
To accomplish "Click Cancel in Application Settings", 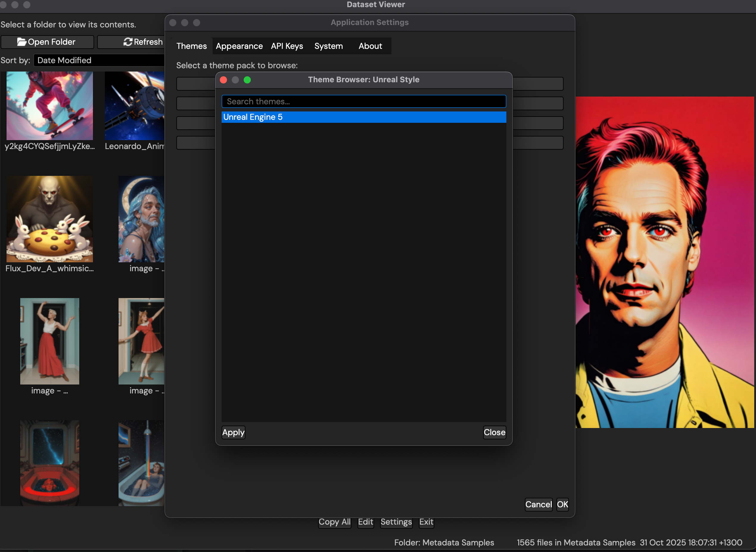I will pyautogui.click(x=538, y=505).
